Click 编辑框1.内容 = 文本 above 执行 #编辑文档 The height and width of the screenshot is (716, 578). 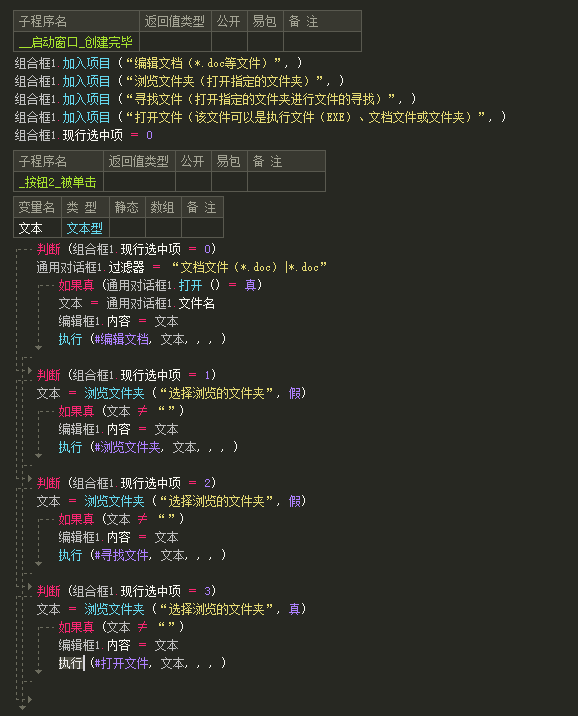(118, 321)
